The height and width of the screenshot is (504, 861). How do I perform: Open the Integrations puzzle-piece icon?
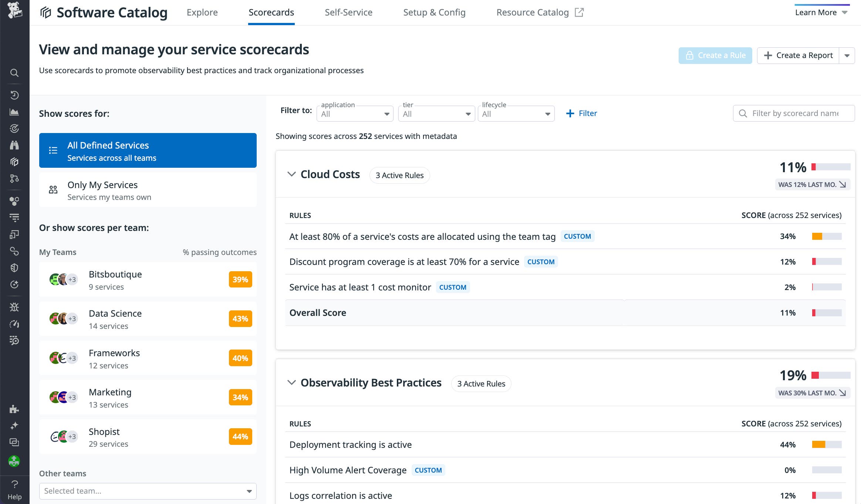(14, 409)
